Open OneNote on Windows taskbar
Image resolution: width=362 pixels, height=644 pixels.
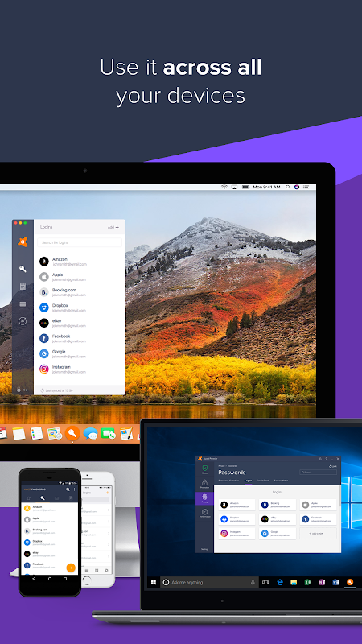pos(322,582)
